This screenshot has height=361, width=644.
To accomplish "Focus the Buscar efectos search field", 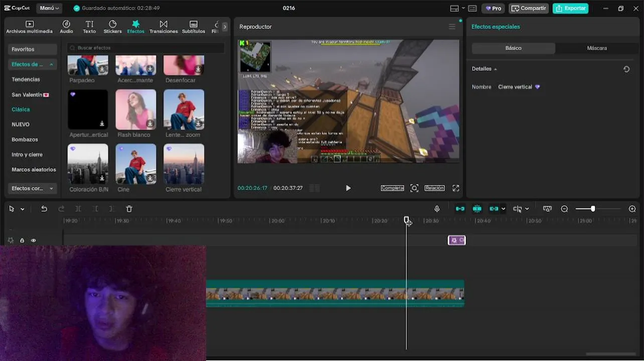I will point(146,48).
